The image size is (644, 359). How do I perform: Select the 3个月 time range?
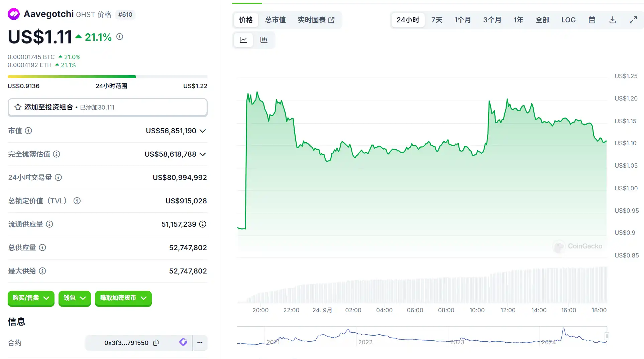tap(492, 20)
